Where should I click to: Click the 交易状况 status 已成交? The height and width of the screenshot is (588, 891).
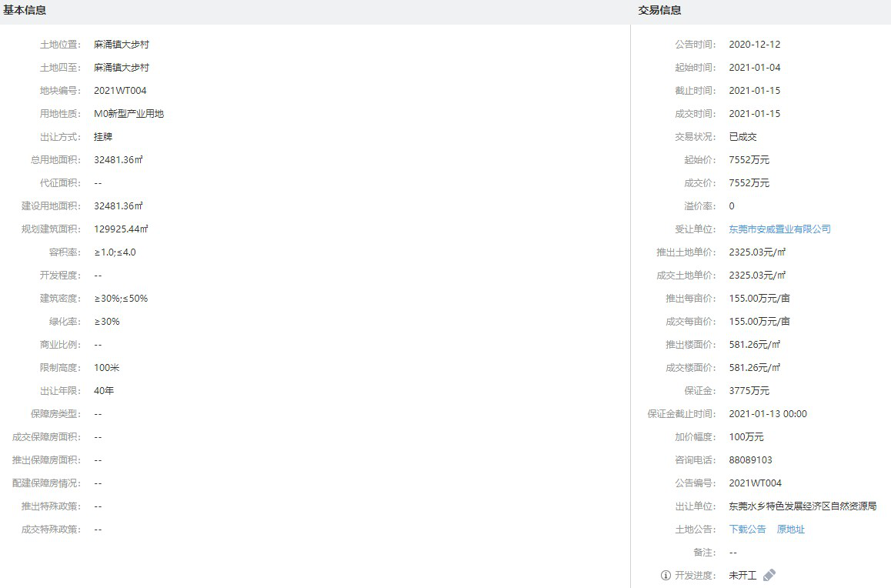click(x=742, y=137)
